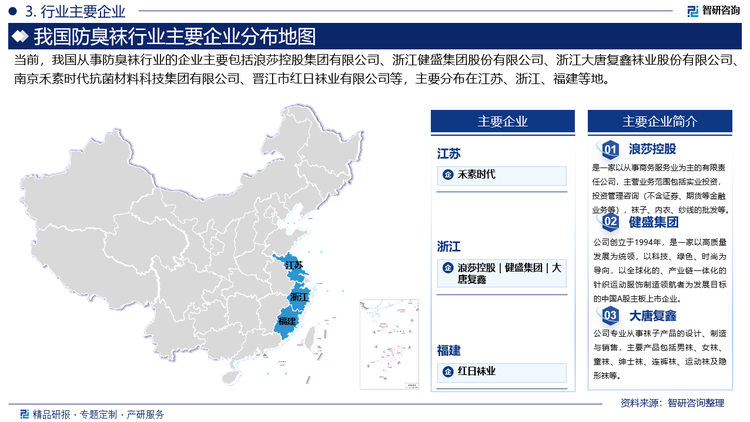Click the South China Sea inset map
The width and height of the screenshot is (750, 422).
click(389, 344)
